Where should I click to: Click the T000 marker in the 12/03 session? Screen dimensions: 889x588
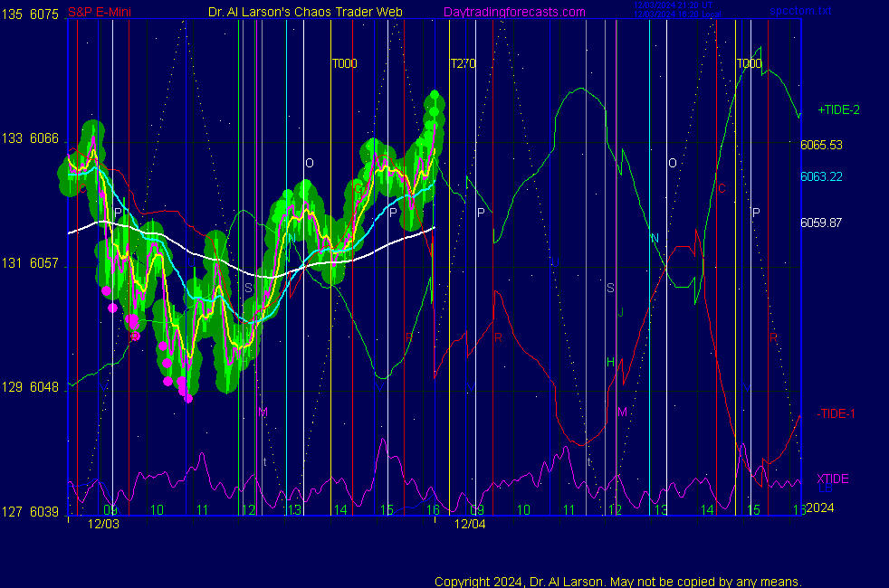[x=345, y=63]
